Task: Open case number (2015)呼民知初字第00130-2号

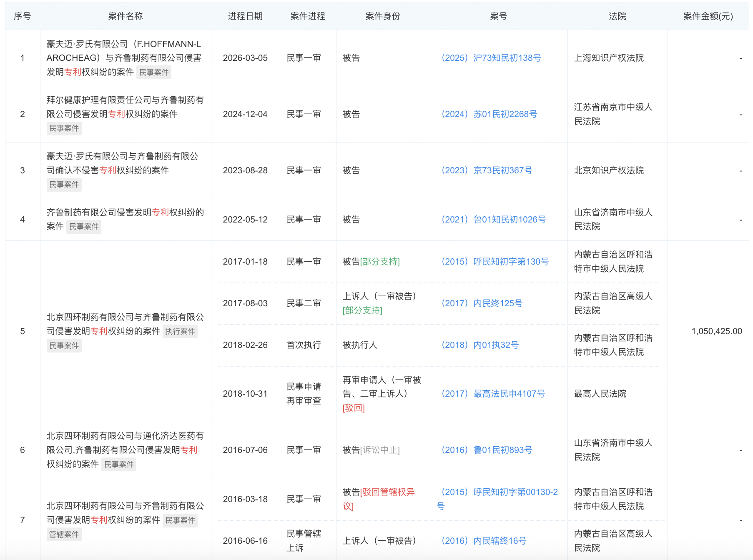Action: [497, 499]
